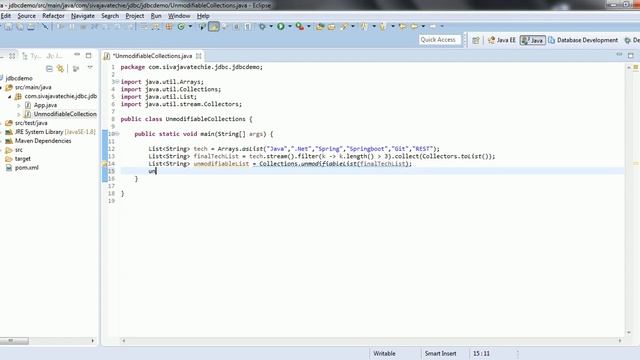Open the Debug dropdown arrow
640x360 pixels.
coord(271,27)
